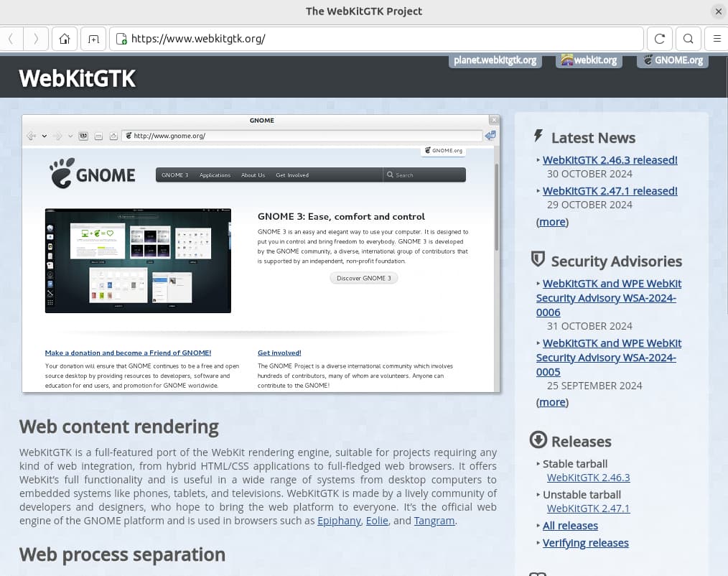Click the Security Advisories shield icon
Image resolution: width=728 pixels, height=576 pixels.
pyautogui.click(x=538, y=259)
